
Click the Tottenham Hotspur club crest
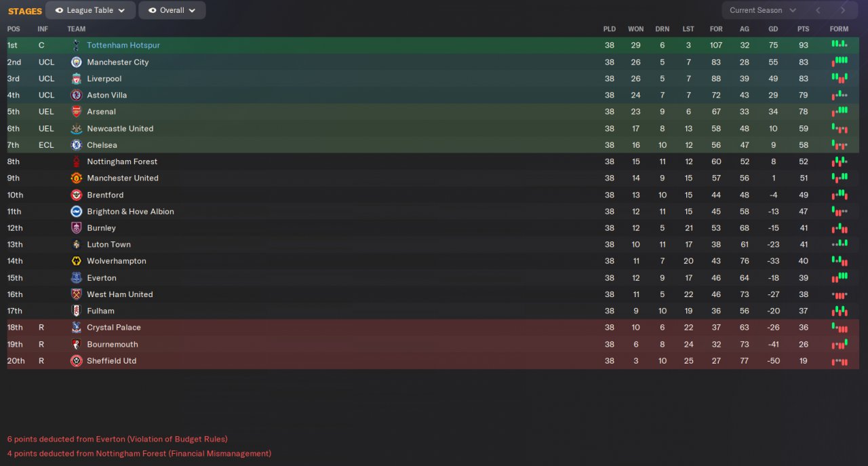pyautogui.click(x=76, y=45)
